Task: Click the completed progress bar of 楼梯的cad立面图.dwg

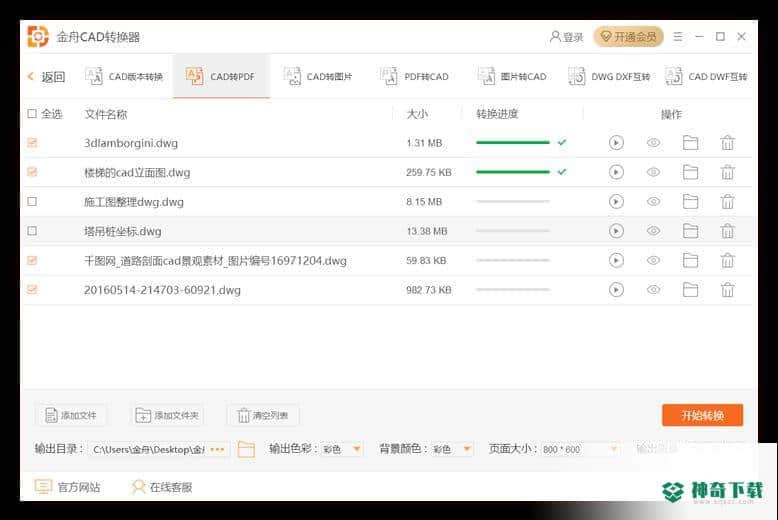Action: point(513,172)
